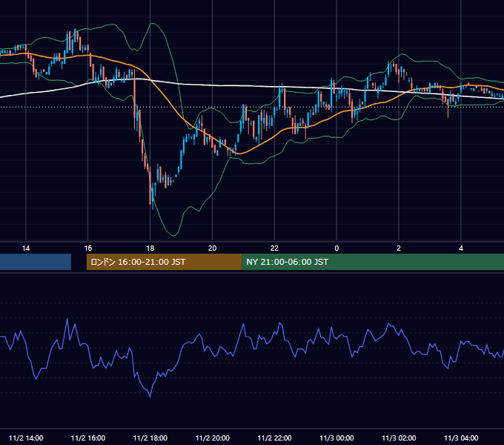The image size is (504, 445).
Task: Click the NY 21:00-06:00 JST session bar
Action: click(373, 262)
